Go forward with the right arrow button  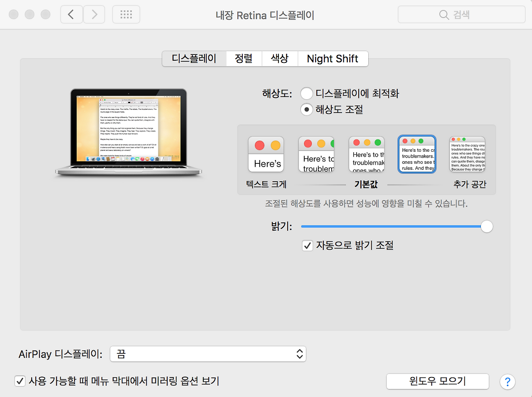pos(94,15)
